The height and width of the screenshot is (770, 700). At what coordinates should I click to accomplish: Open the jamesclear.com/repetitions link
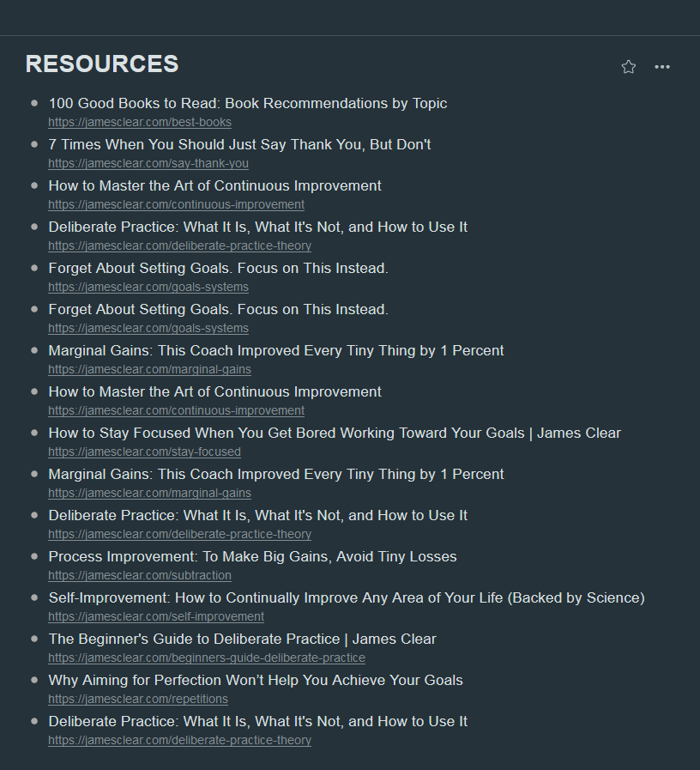[138, 699]
